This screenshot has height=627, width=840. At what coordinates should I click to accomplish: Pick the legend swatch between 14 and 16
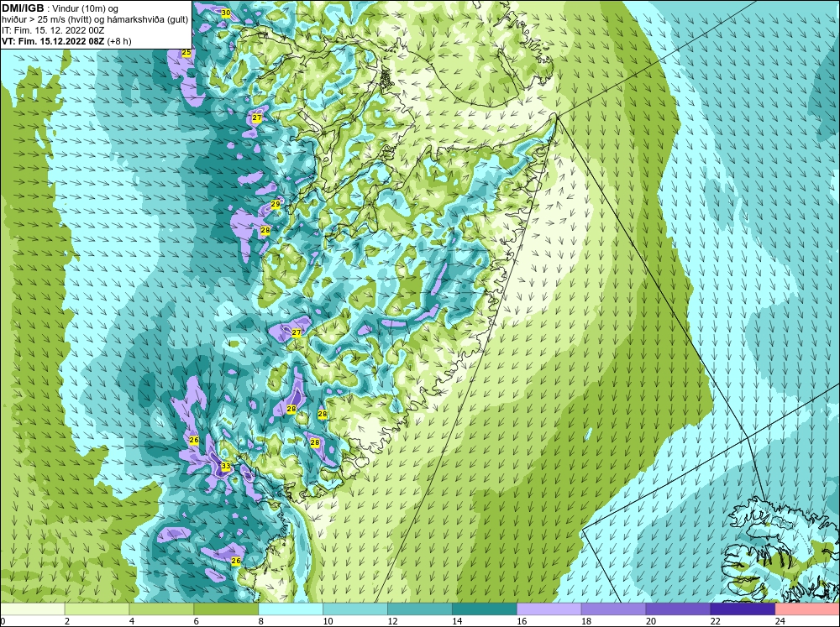(485, 609)
